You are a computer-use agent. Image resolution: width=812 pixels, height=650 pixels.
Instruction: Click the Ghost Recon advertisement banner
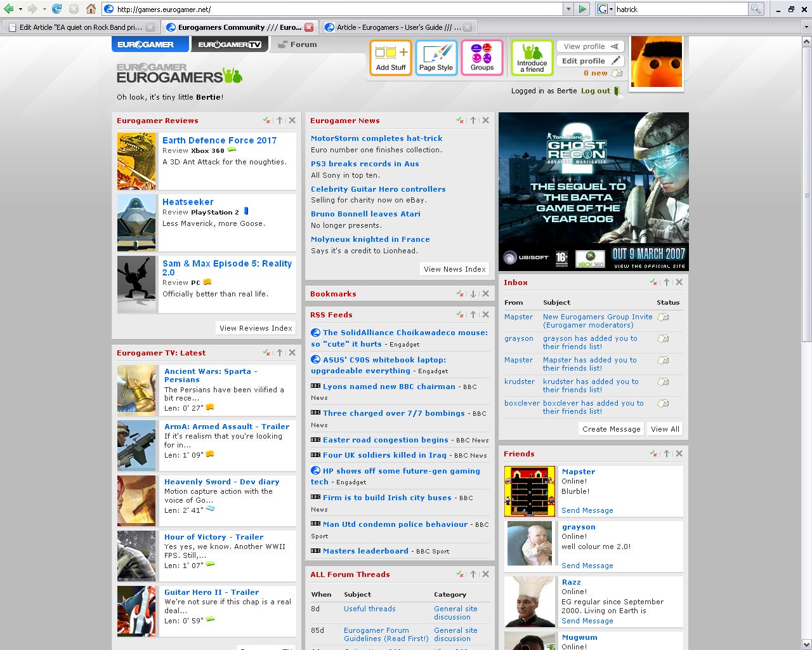tap(594, 192)
